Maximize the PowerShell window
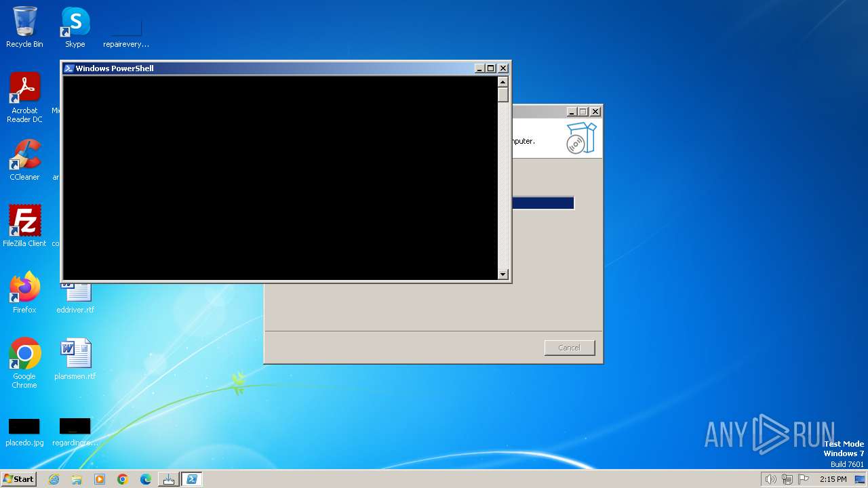 point(491,68)
